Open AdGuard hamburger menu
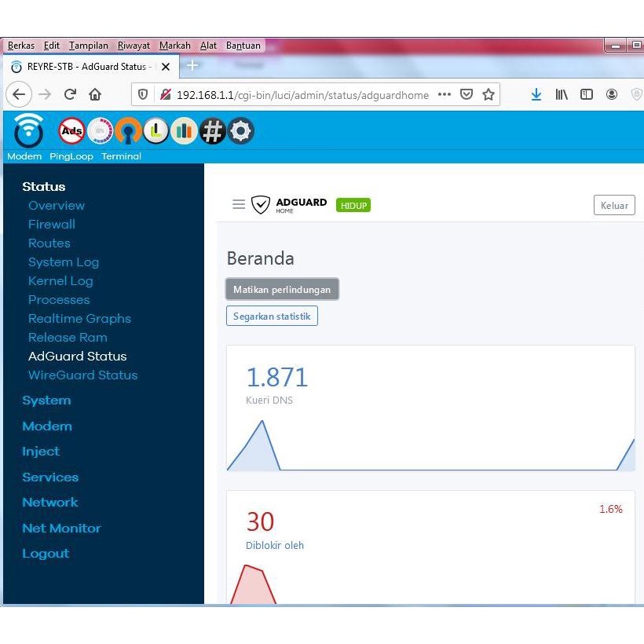Screen dimensions: 644x644 coord(239,204)
